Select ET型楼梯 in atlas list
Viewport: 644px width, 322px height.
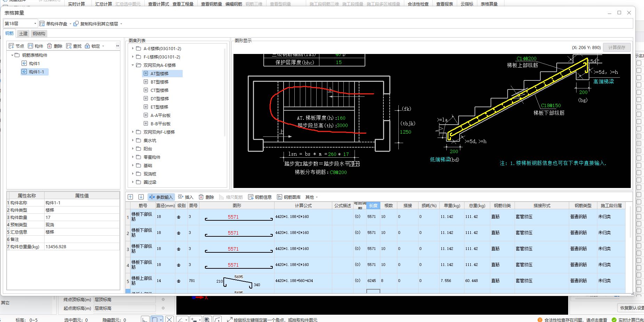tap(159, 107)
